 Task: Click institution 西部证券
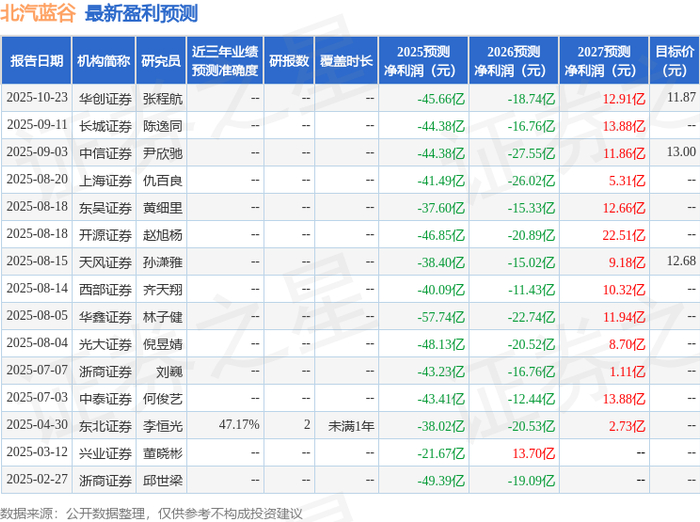[105, 290]
